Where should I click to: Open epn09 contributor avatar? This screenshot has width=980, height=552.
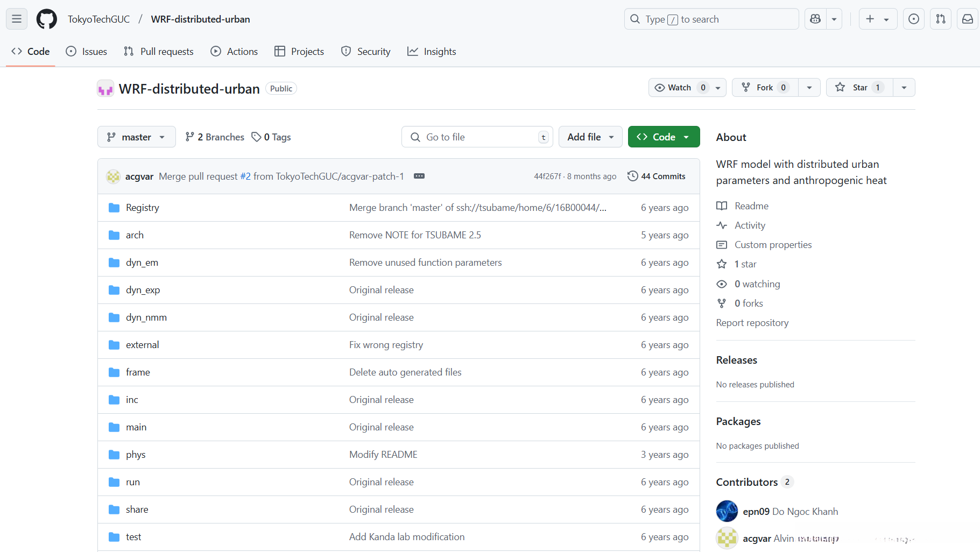pos(727,511)
